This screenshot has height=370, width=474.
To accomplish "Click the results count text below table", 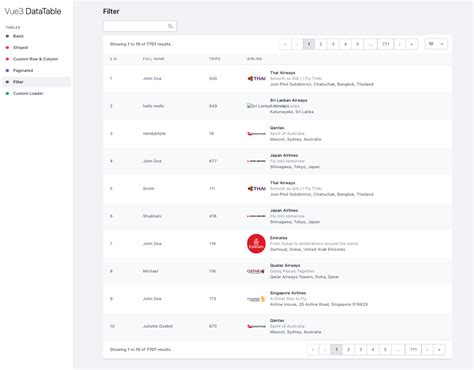I will tap(141, 349).
